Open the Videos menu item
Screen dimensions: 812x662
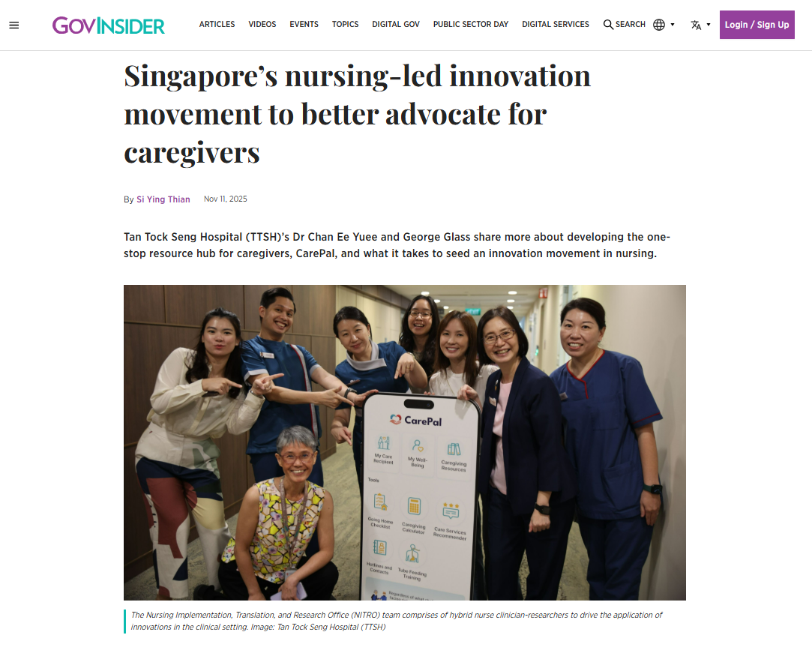tap(262, 24)
